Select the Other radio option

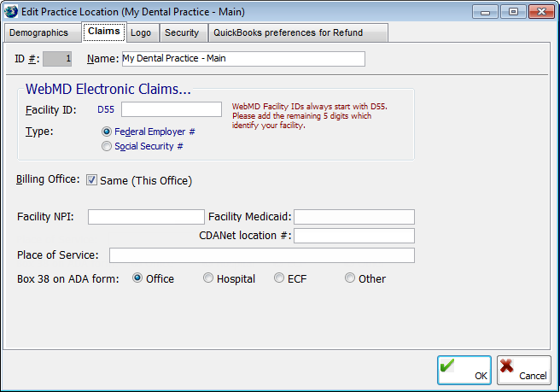click(350, 278)
